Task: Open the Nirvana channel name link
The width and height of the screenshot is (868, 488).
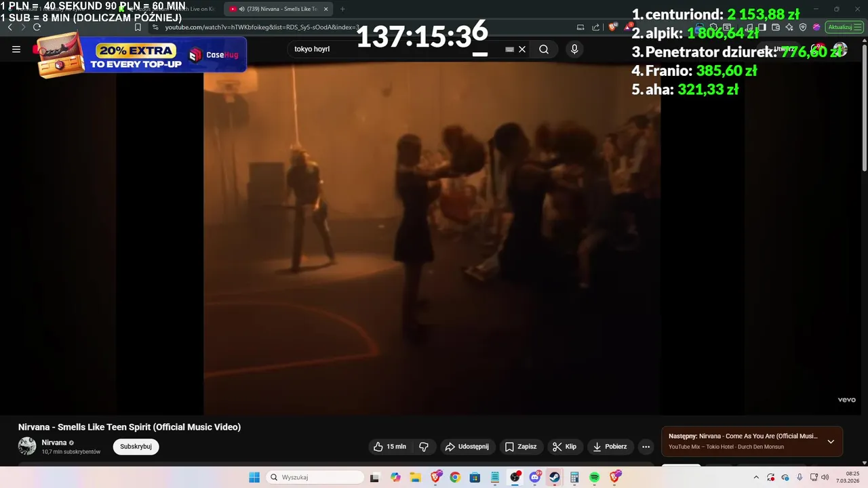Action: [54, 443]
